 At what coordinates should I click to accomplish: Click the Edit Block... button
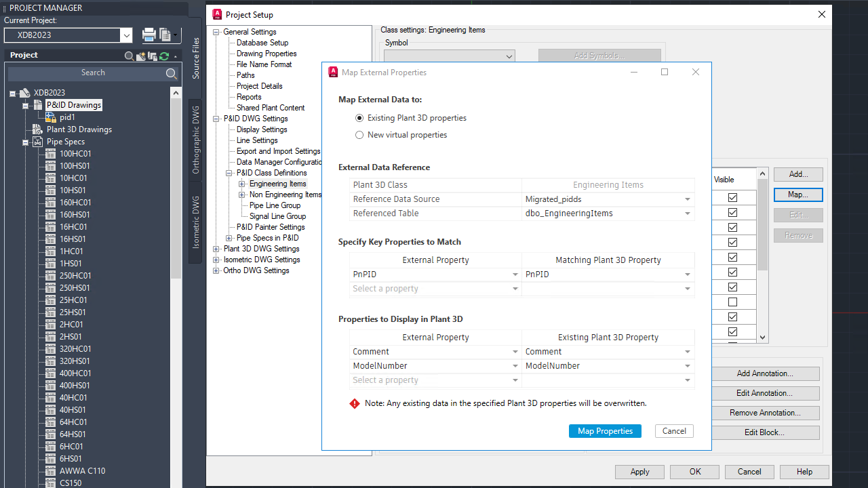(x=765, y=432)
